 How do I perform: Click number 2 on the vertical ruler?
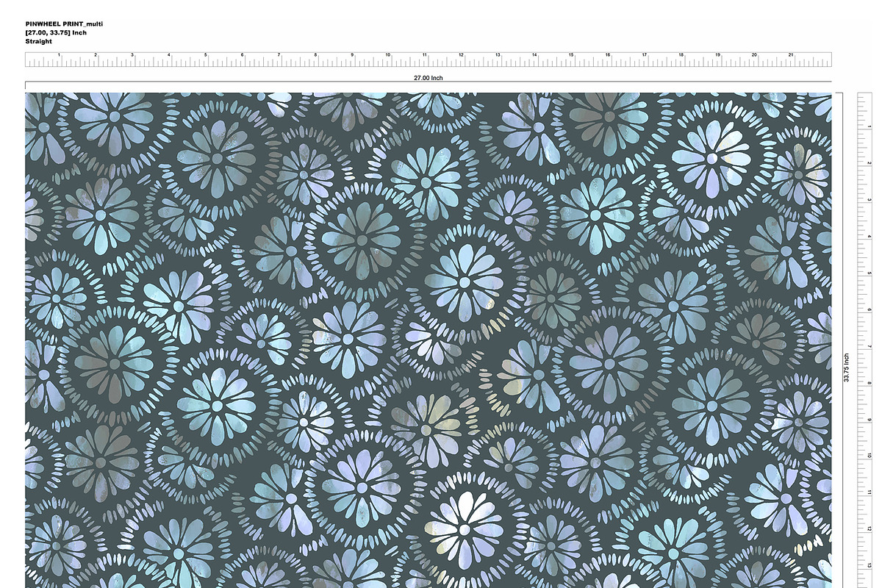(x=868, y=163)
